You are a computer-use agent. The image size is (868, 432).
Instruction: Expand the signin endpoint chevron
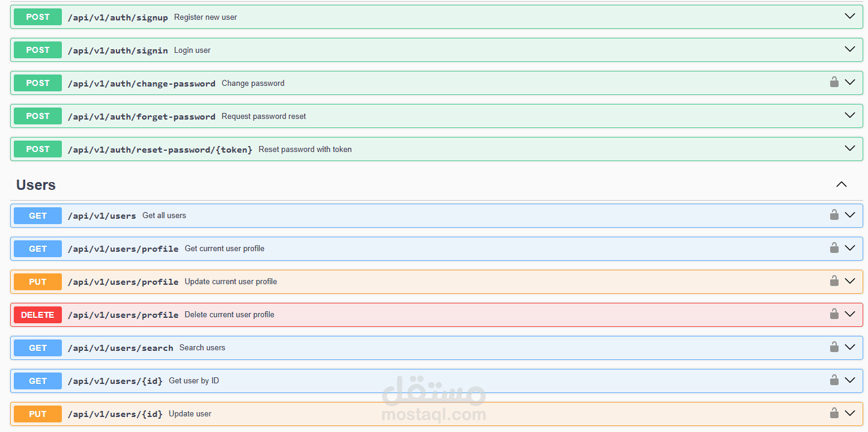click(850, 49)
